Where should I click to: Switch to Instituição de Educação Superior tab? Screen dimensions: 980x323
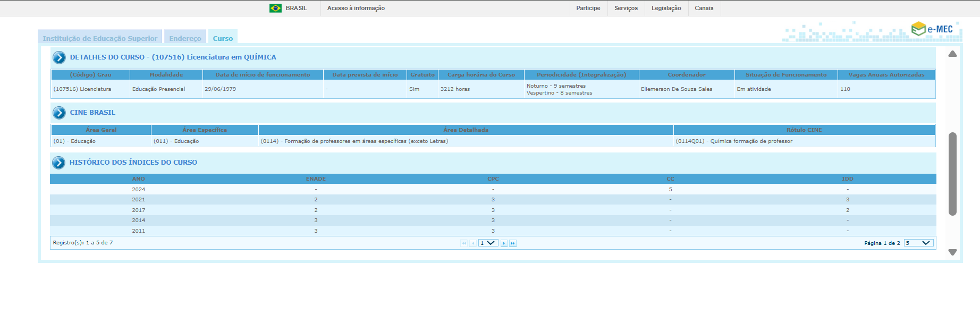[100, 38]
